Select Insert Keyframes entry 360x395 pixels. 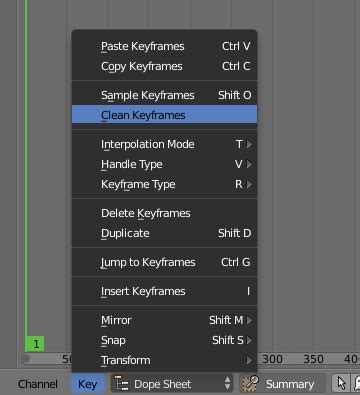tap(164, 291)
